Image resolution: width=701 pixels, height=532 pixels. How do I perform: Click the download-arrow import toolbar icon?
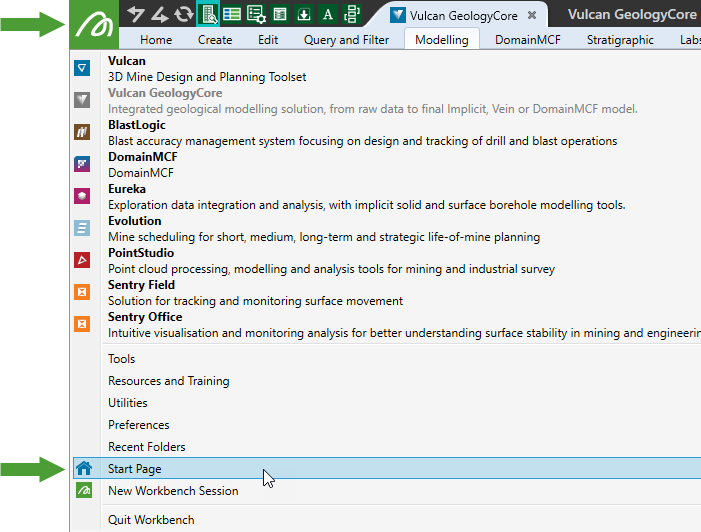tap(304, 14)
